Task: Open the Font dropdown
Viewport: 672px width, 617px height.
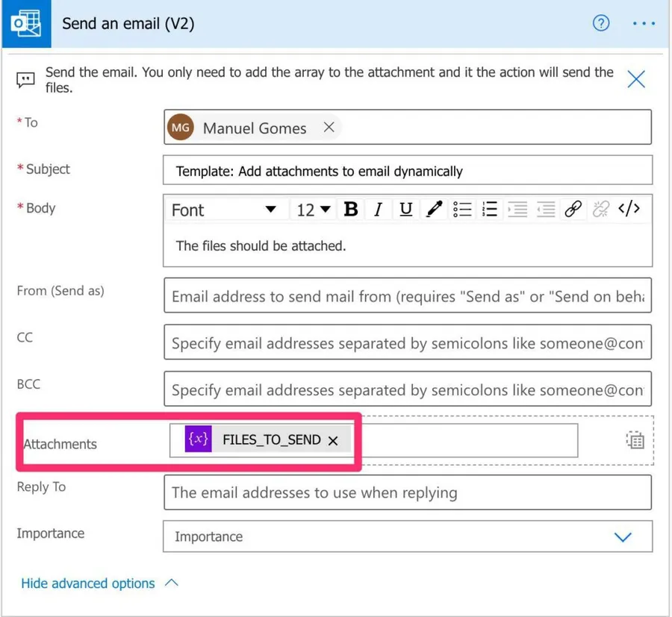Action: tap(224, 210)
